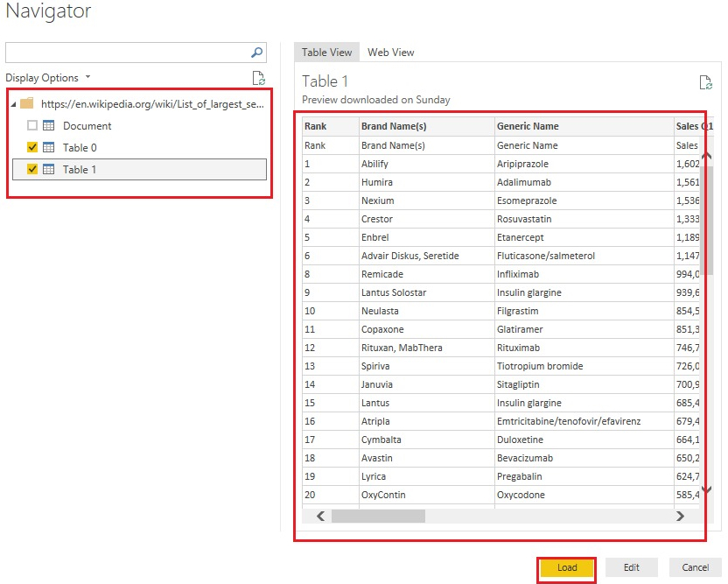Click the Rank column header
Image resolution: width=728 pixels, height=584 pixels.
[x=331, y=126]
